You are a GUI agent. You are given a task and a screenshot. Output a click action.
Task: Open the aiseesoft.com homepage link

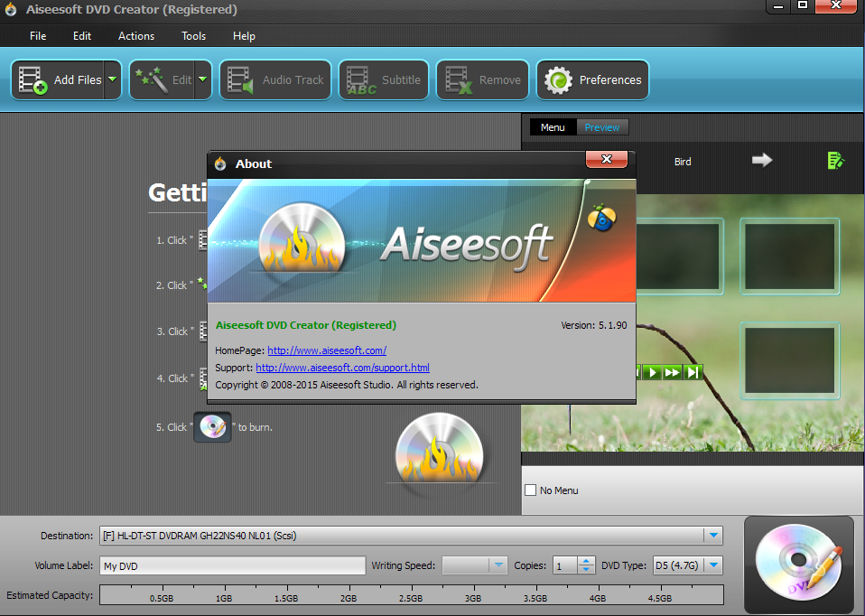327,350
